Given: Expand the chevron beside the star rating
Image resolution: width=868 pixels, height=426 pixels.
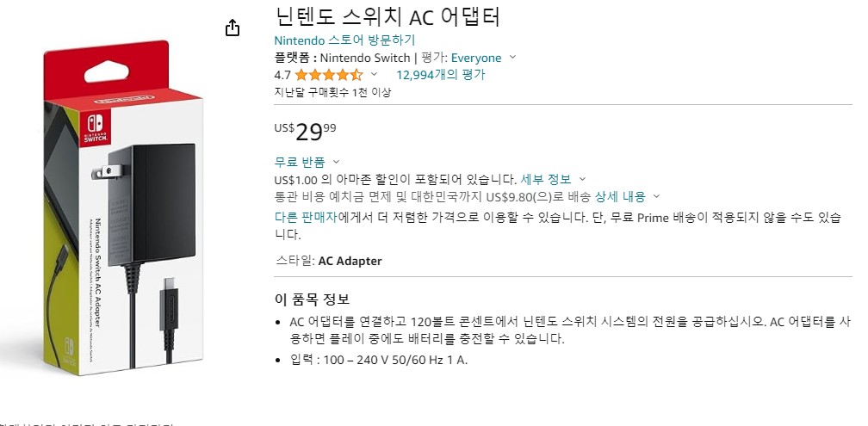Looking at the screenshot, I should tap(374, 75).
